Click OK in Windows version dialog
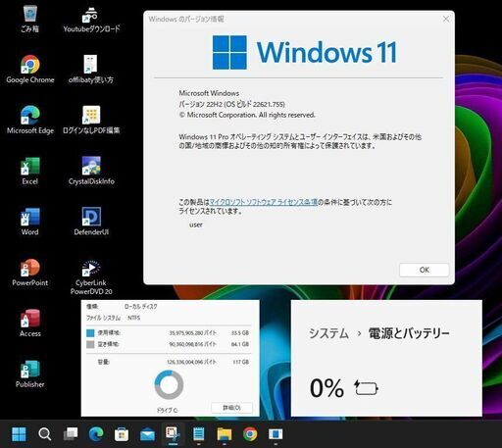This screenshot has width=502, height=448. click(x=424, y=270)
